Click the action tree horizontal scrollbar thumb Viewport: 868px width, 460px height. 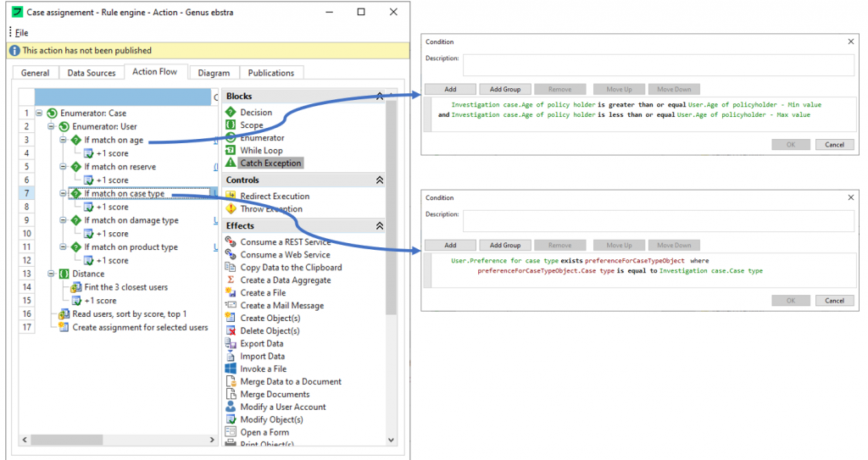point(66,440)
